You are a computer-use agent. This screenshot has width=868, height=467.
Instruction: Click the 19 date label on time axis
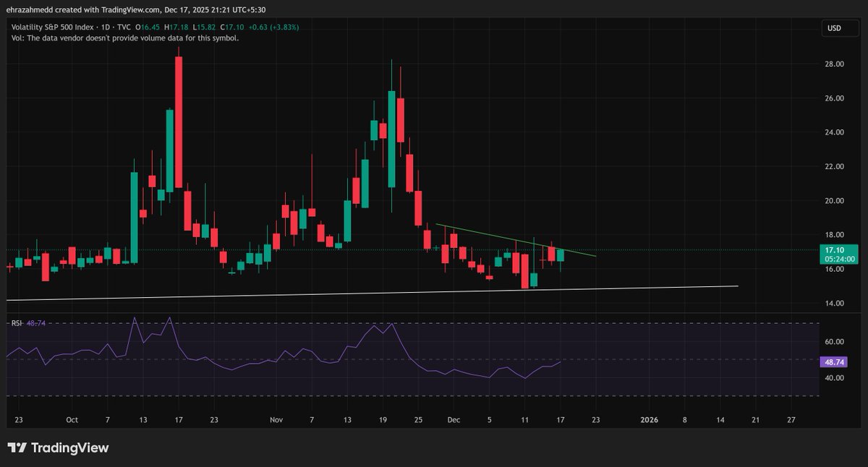tap(383, 419)
